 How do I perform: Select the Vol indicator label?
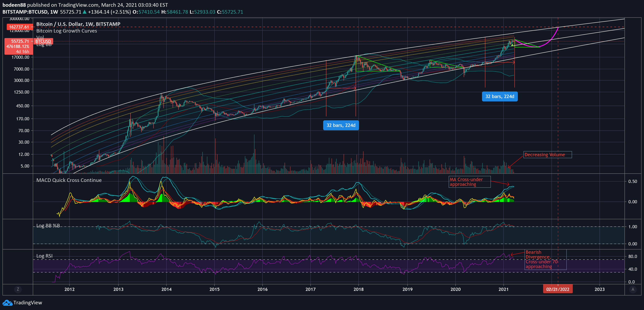[40, 37]
